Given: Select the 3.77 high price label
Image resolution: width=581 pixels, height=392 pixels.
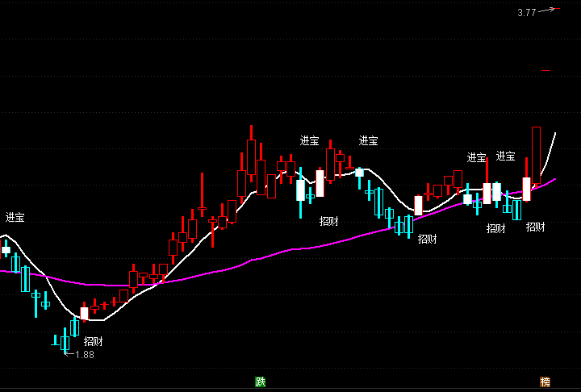Looking at the screenshot, I should click(x=526, y=13).
